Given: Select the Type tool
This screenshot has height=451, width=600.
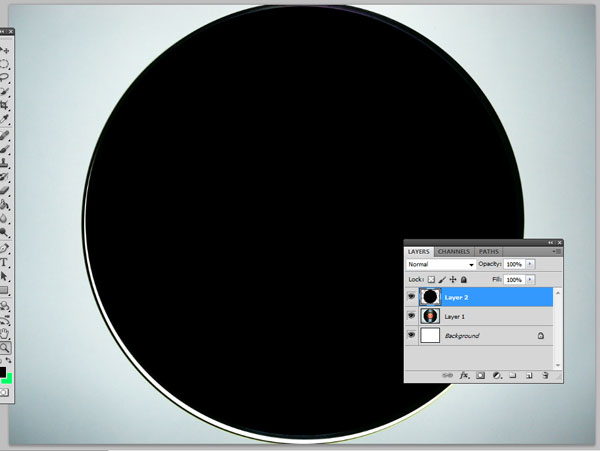Looking at the screenshot, I should tap(5, 262).
